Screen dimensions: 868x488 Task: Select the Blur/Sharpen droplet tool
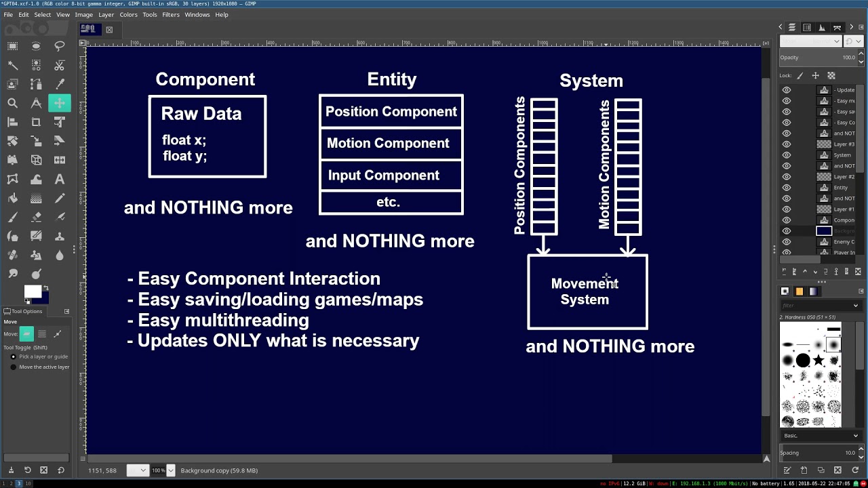(x=60, y=255)
